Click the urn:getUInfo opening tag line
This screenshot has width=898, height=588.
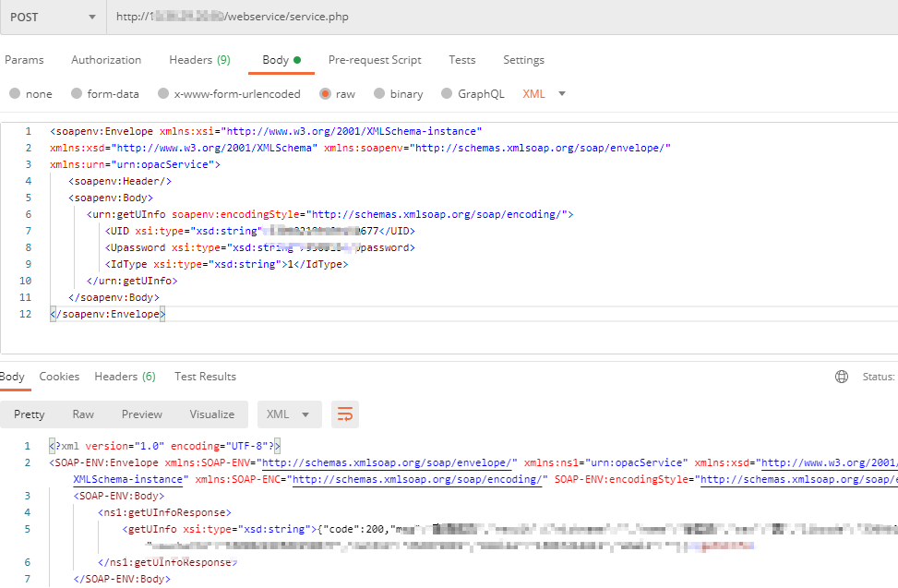click(329, 215)
